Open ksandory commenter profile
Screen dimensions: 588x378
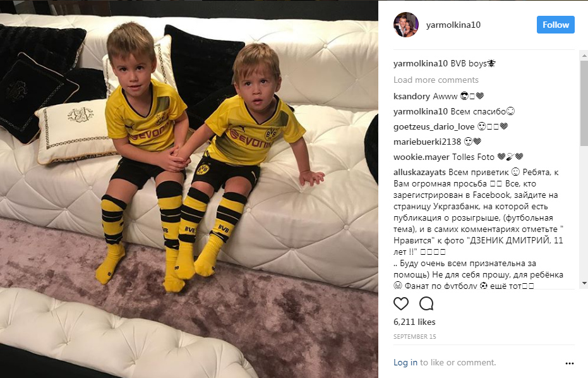tap(411, 97)
